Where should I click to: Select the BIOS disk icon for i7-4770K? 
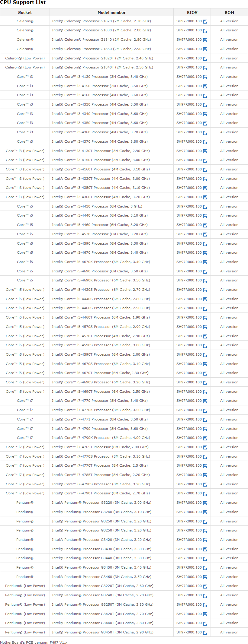tap(205, 410)
